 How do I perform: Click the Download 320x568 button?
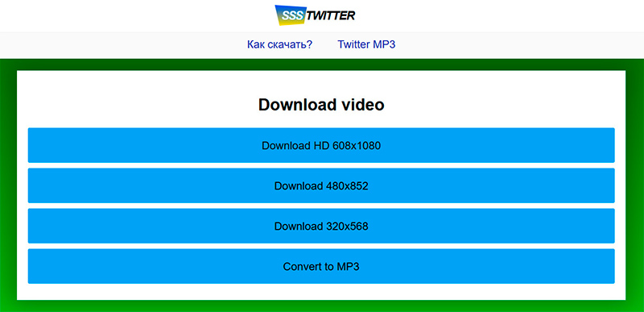pos(321,226)
